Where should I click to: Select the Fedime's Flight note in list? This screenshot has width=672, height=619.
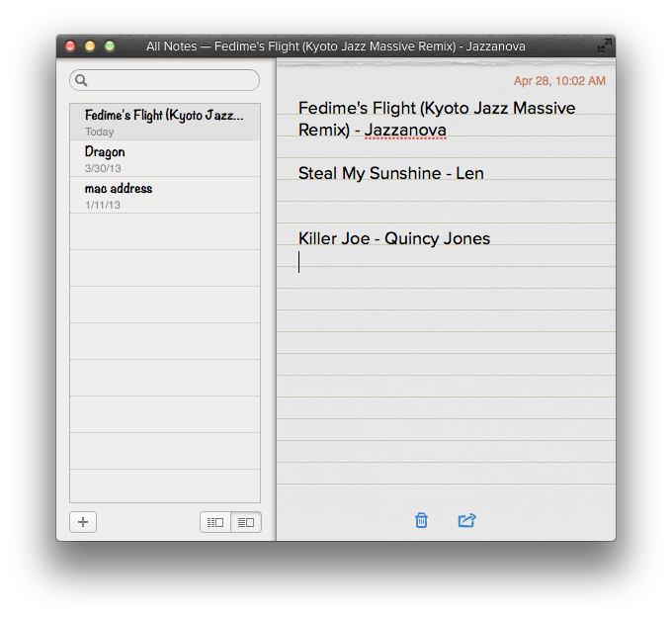(165, 122)
